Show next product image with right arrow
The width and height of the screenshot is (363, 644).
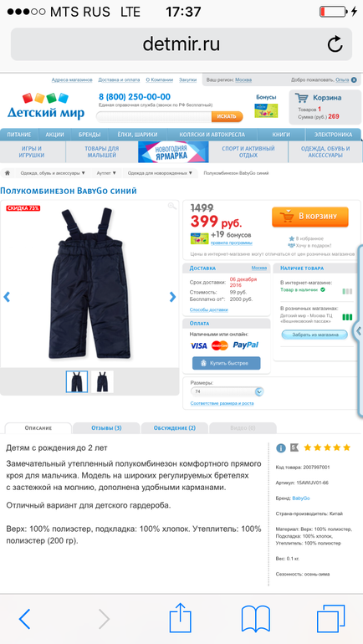pyautogui.click(x=172, y=297)
